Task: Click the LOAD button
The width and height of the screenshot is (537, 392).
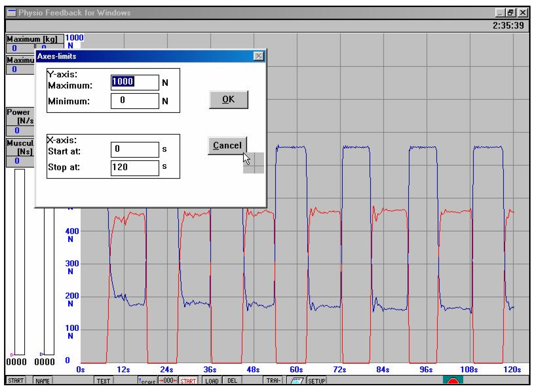Action: (212, 380)
